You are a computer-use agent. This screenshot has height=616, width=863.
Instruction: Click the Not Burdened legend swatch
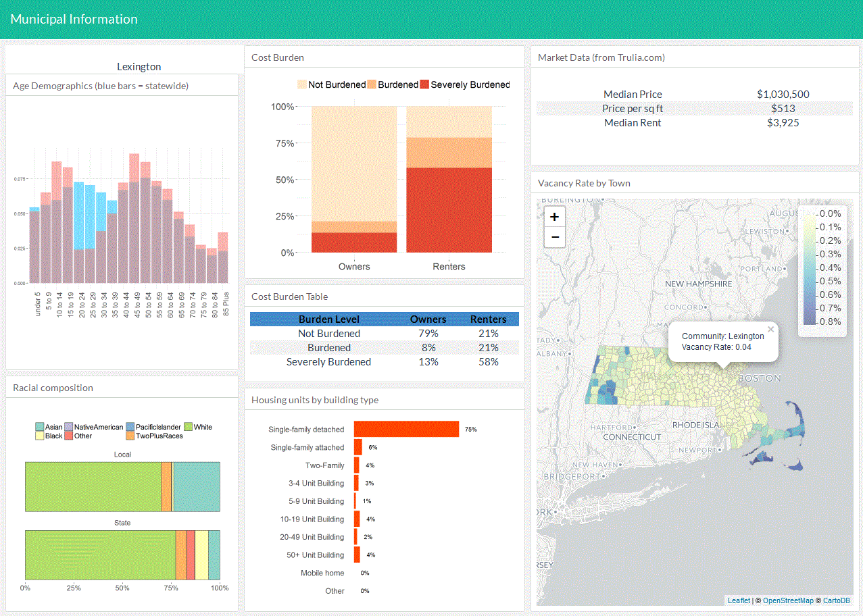(x=302, y=84)
